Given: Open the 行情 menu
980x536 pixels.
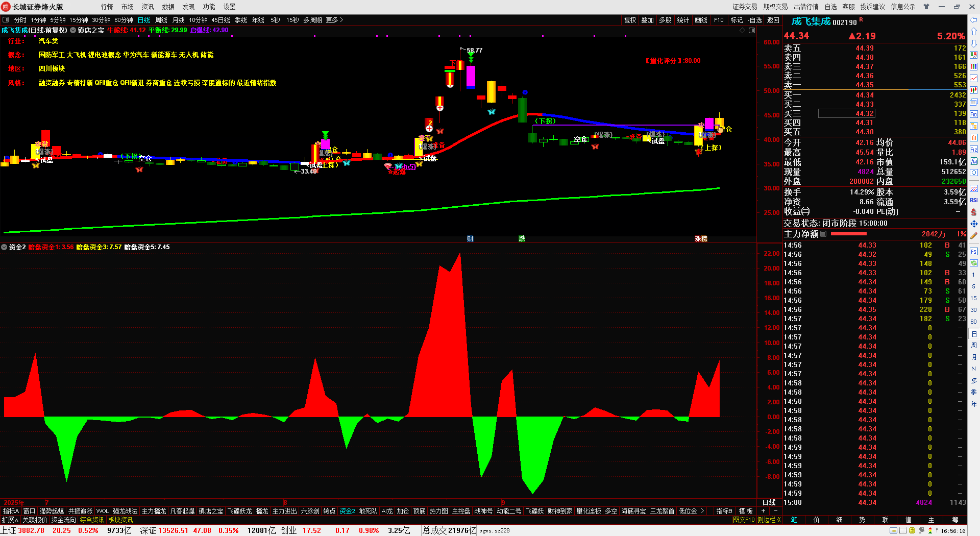Looking at the screenshot, I should [107, 7].
